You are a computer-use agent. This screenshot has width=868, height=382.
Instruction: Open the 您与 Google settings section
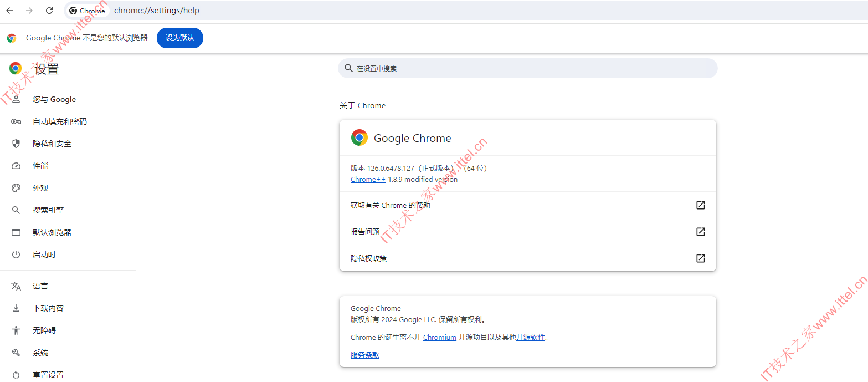point(54,99)
